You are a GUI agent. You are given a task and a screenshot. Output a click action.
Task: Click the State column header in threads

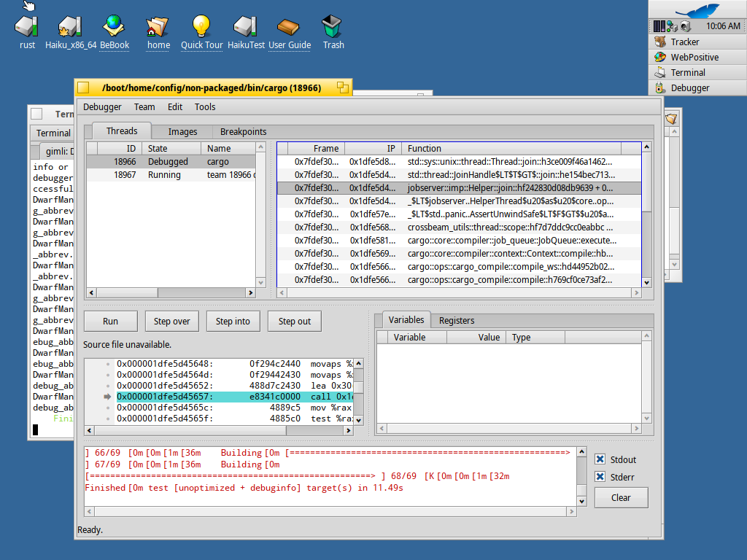171,149
